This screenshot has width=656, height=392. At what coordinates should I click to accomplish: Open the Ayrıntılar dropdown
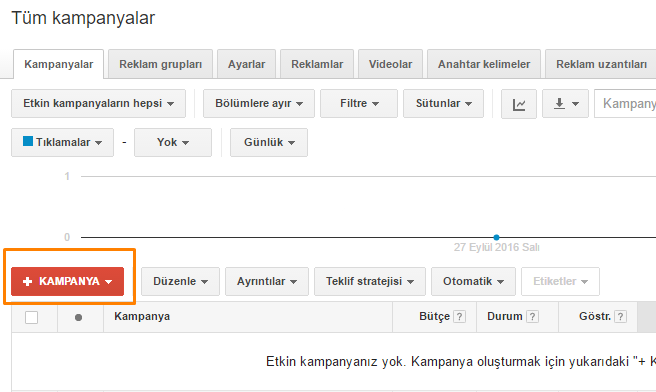coord(267,282)
